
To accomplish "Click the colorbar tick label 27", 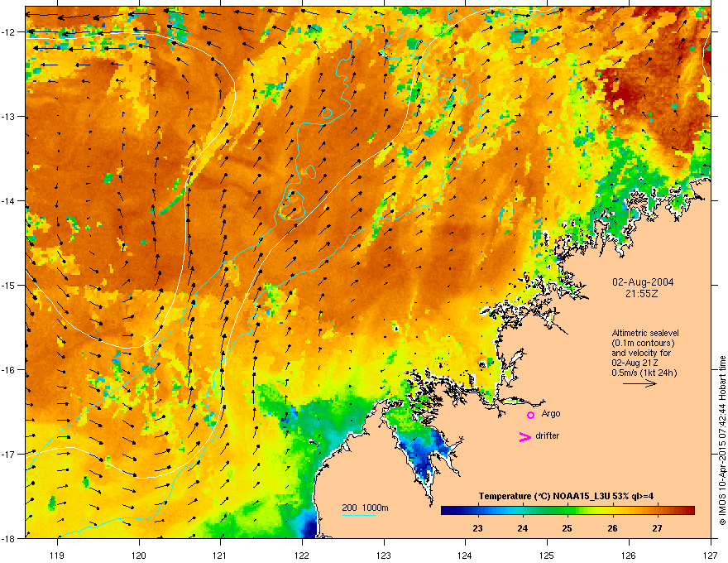I will pyautogui.click(x=657, y=528).
